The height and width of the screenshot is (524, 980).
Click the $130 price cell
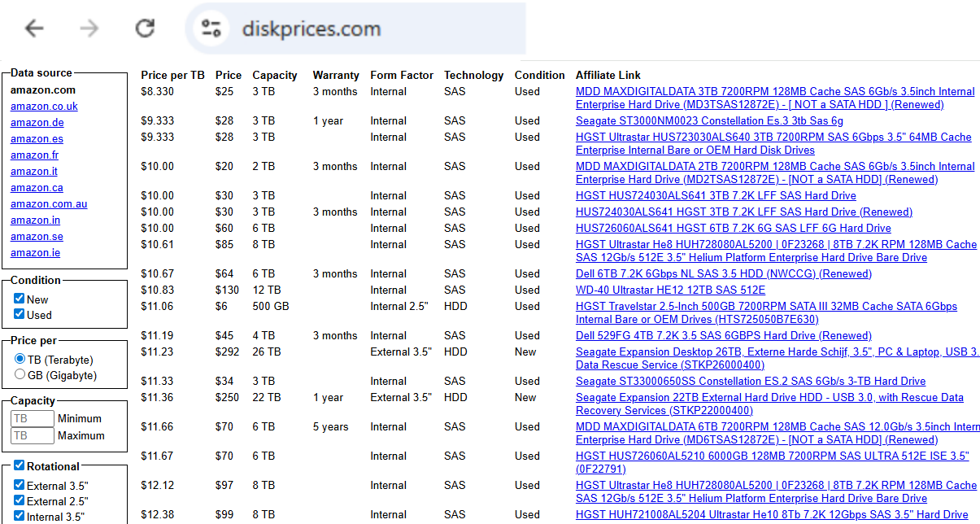(228, 290)
